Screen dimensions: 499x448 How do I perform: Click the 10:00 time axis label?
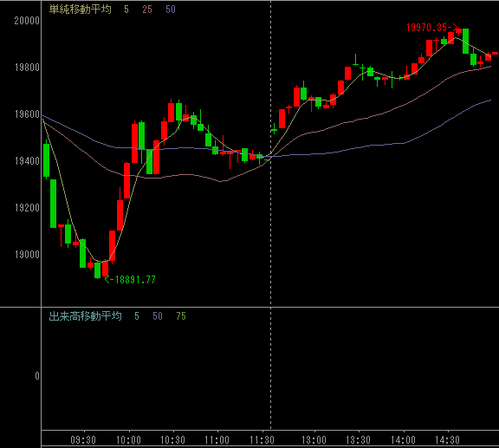pyautogui.click(x=128, y=440)
